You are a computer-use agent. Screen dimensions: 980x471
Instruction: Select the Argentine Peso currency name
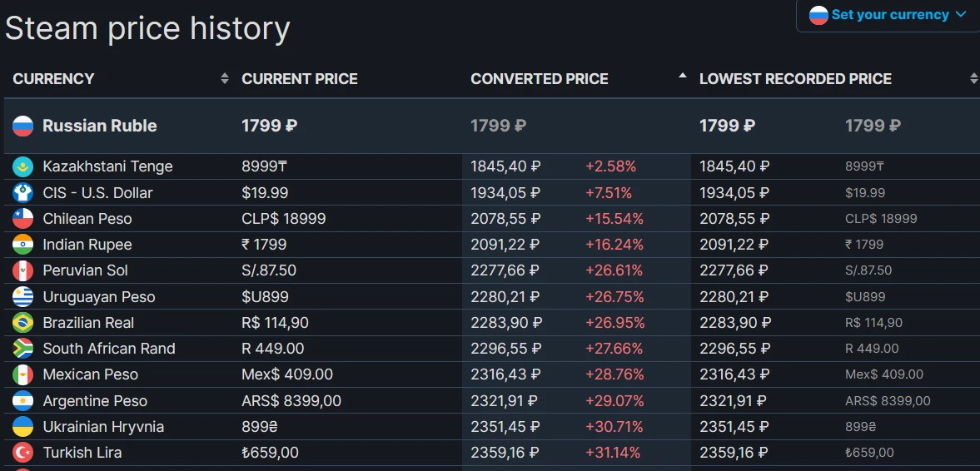point(95,401)
